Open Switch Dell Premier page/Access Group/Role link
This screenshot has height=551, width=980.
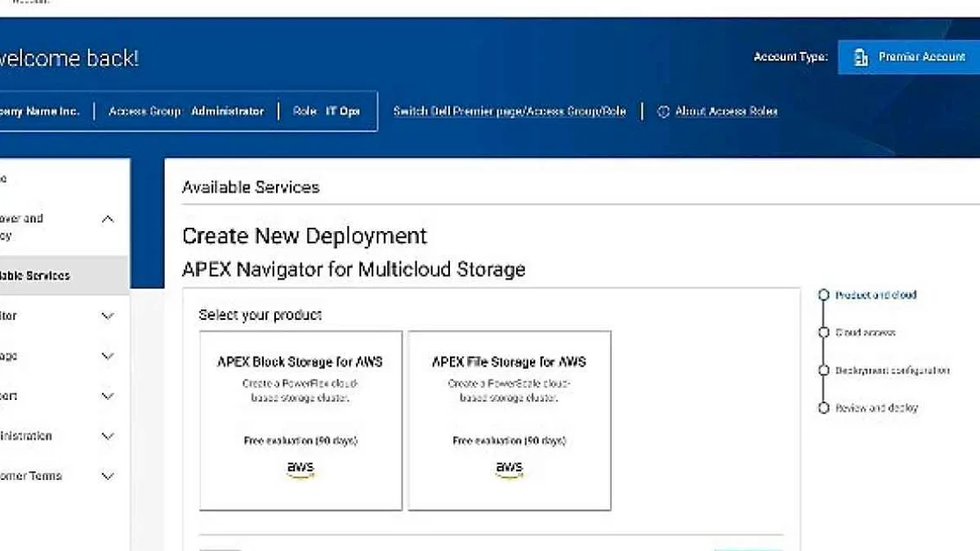(510, 111)
